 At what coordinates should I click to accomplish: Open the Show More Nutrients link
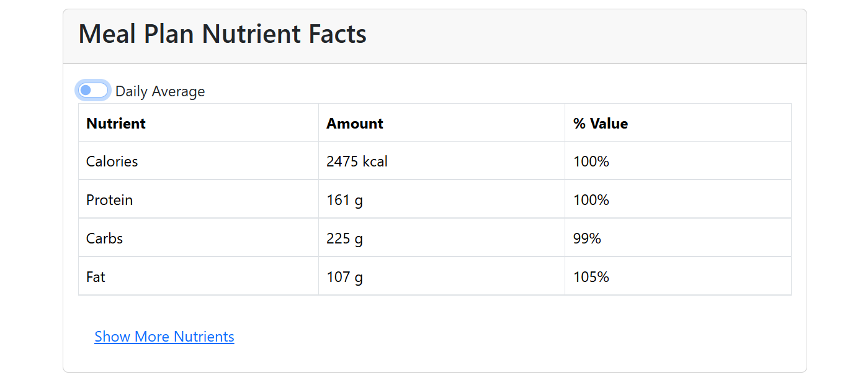[164, 337]
